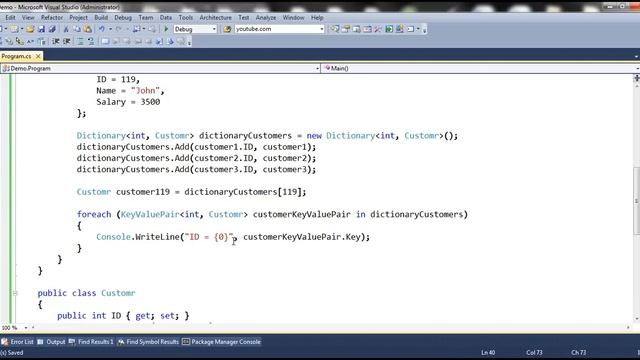Click the Navigate Backward icon

click(136, 29)
